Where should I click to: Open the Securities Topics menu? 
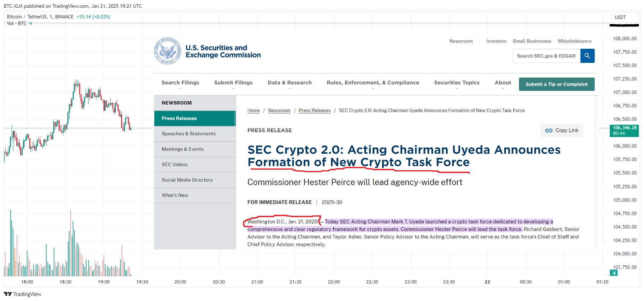pos(457,83)
